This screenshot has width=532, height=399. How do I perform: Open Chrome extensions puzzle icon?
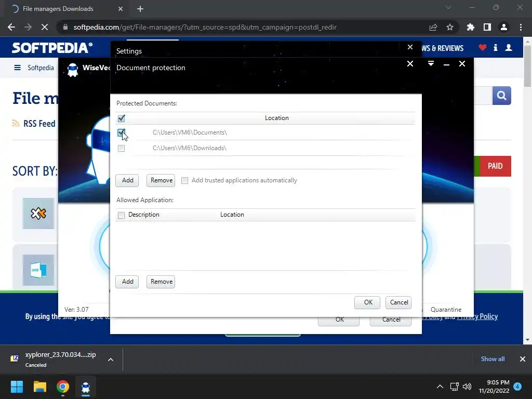pos(471,27)
